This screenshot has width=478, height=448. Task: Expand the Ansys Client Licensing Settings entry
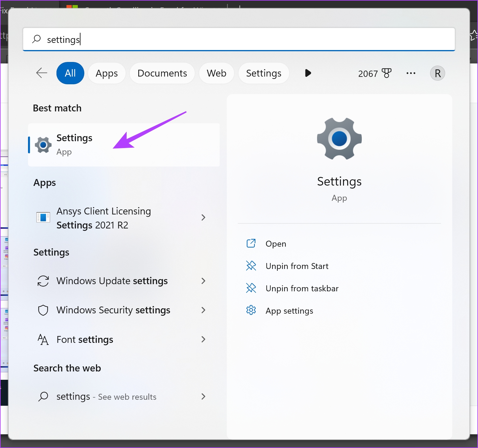(203, 218)
